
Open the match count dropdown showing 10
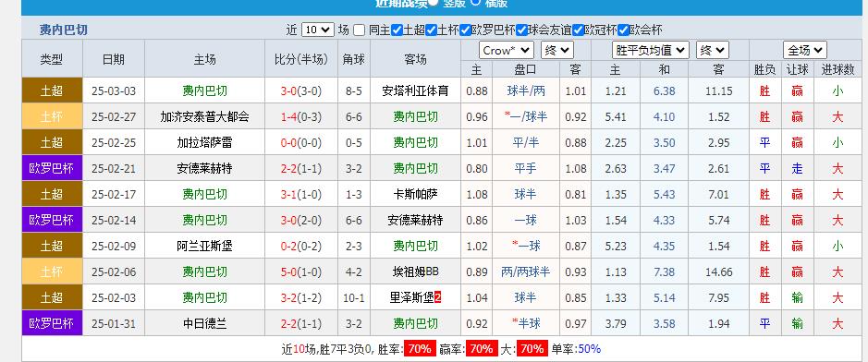click(318, 30)
